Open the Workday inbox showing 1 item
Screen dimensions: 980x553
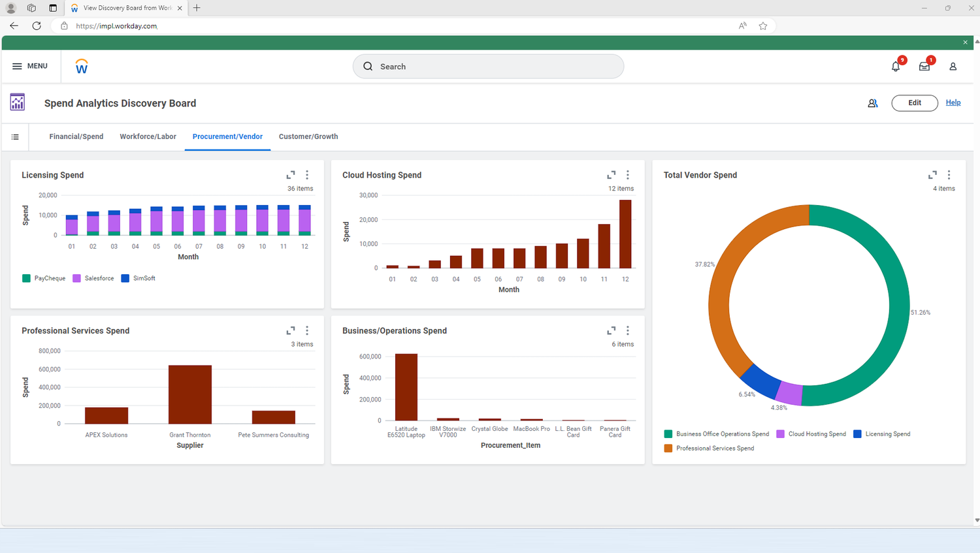click(924, 66)
